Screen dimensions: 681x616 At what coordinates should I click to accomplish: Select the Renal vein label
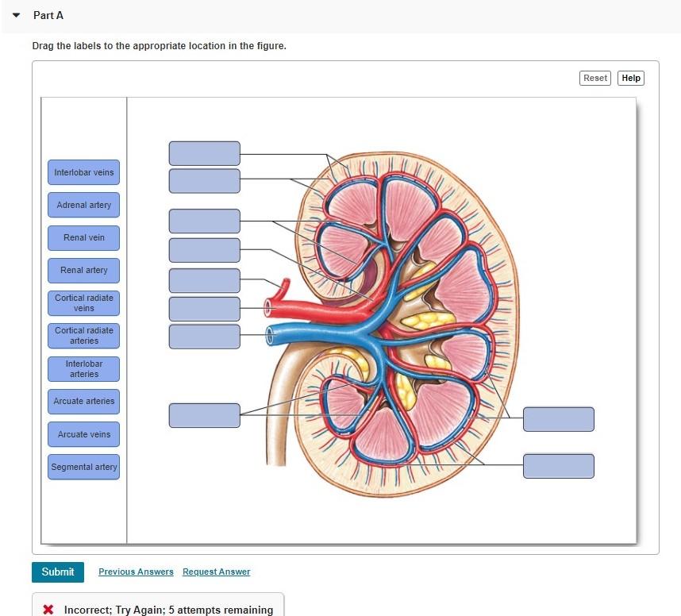coord(83,237)
